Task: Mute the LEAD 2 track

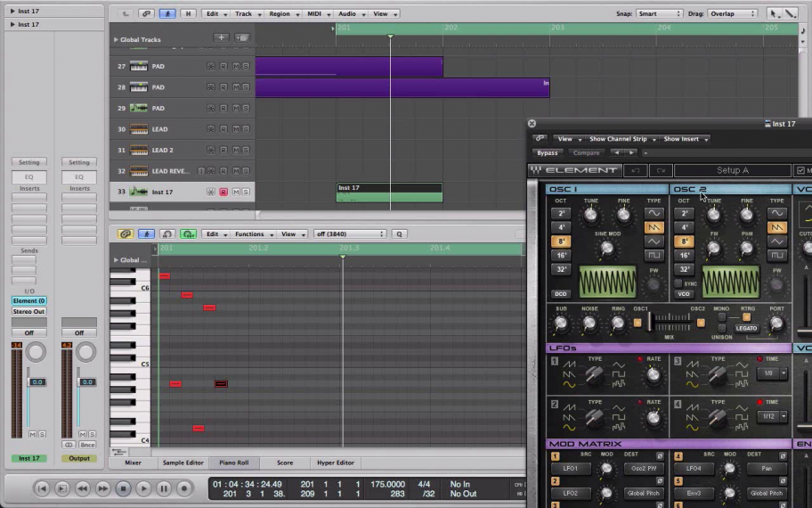Action: 236,150
